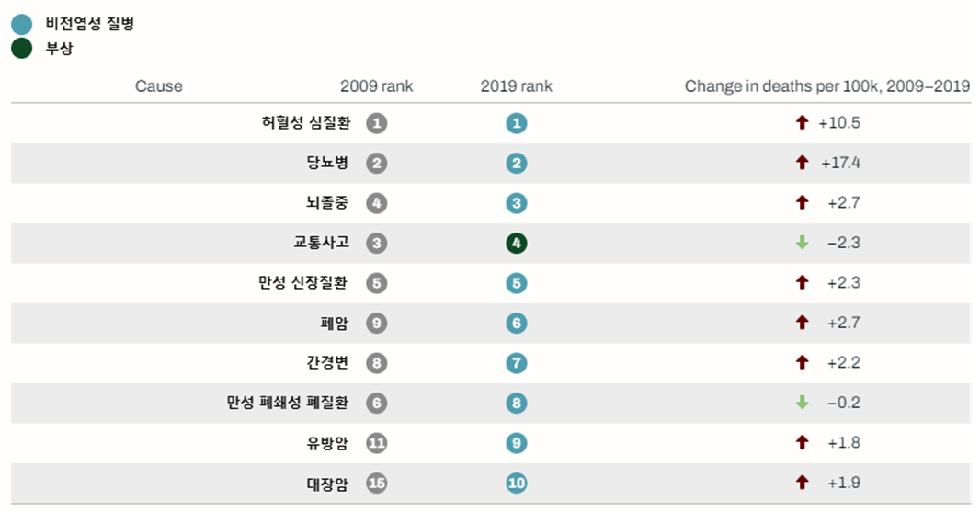Click the green down arrow next to −0.2
980x512 pixels.
click(802, 403)
